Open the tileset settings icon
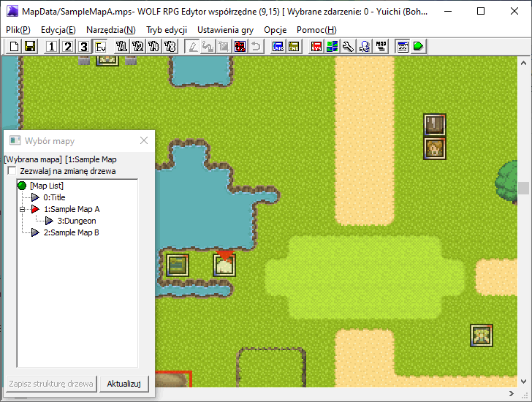This screenshot has width=532, height=402. tap(332, 47)
